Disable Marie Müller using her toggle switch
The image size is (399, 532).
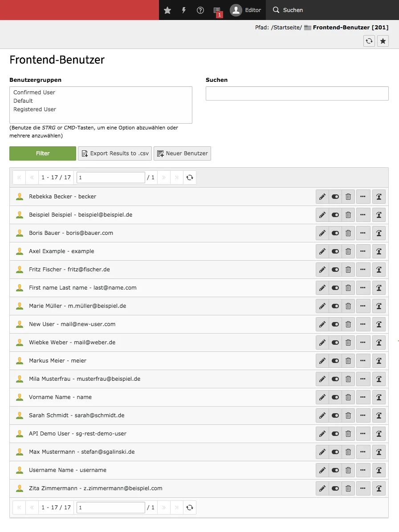(335, 306)
